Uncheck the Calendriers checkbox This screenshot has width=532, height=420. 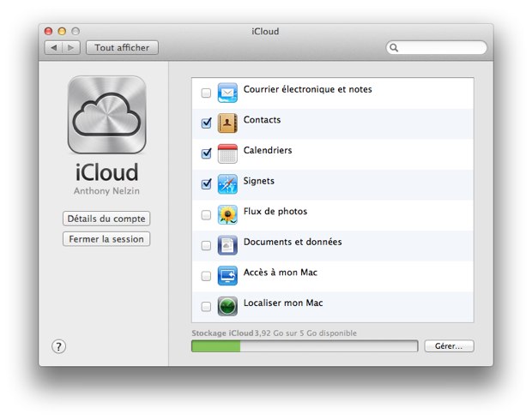[206, 153]
